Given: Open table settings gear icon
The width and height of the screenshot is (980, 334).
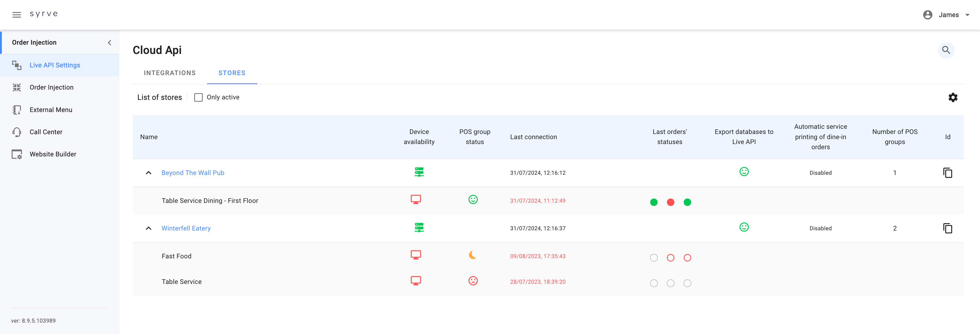Looking at the screenshot, I should point(953,98).
